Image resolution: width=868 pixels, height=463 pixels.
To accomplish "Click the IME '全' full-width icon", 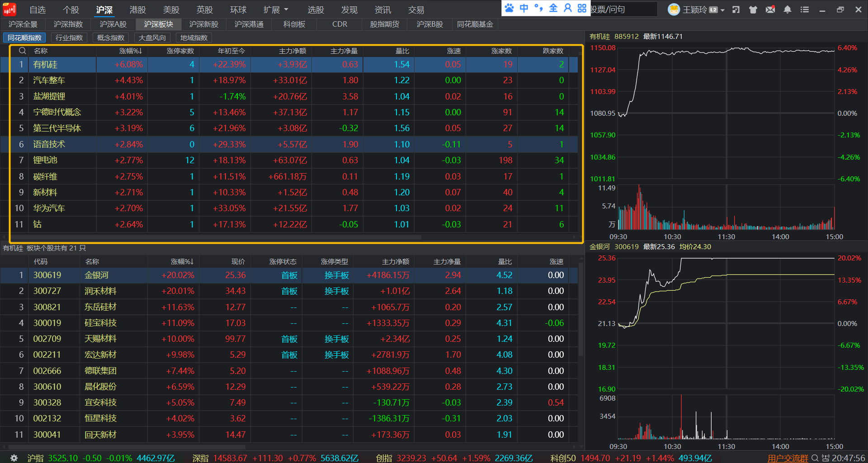I will tap(553, 8).
